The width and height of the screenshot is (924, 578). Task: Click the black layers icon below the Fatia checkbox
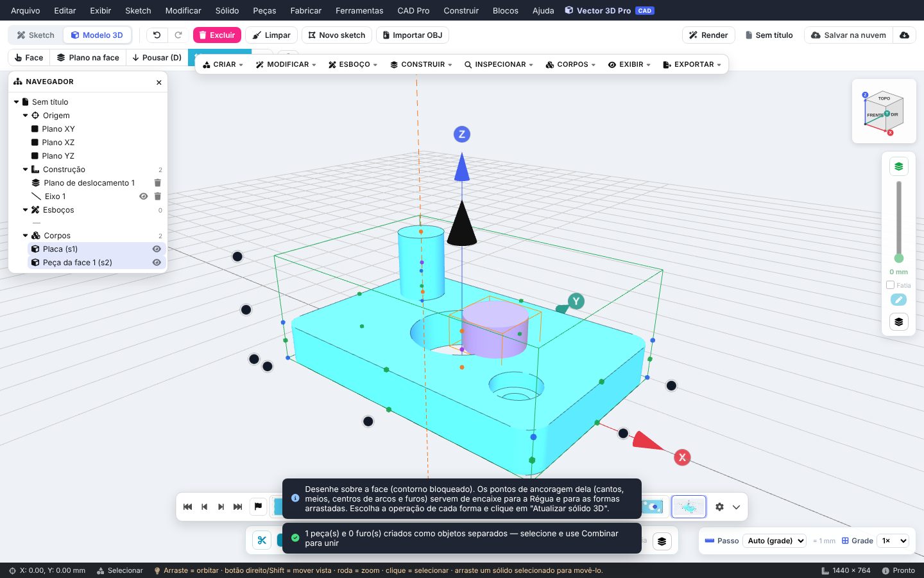click(899, 322)
